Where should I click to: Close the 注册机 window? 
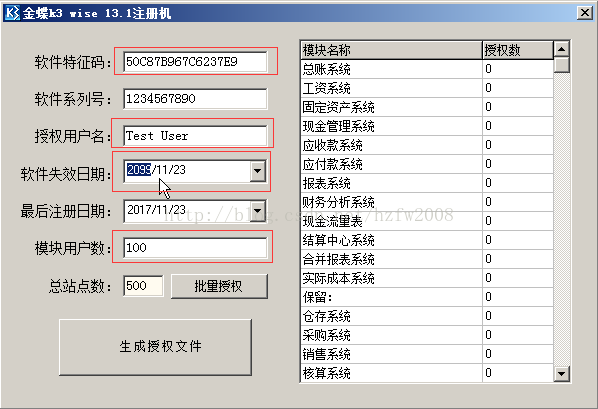coord(585,13)
